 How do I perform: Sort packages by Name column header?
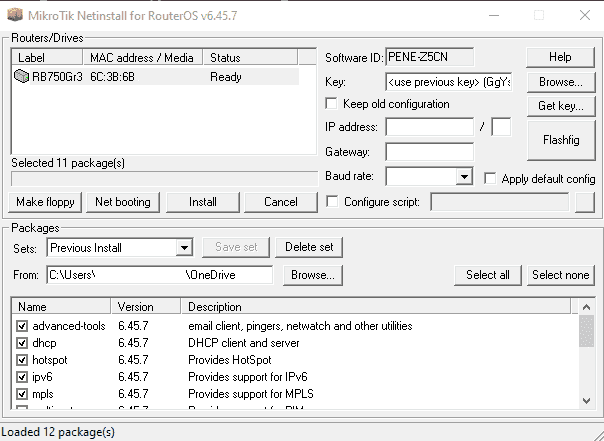click(x=62, y=307)
